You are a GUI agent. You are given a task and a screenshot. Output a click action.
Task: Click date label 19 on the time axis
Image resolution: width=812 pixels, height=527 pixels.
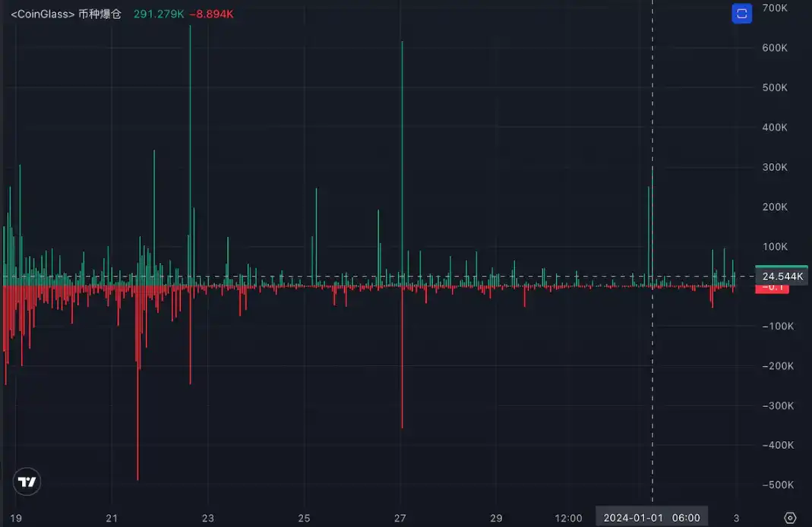pos(17,518)
